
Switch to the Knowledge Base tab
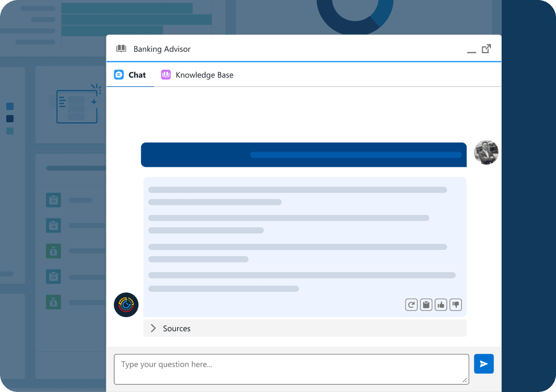pos(204,74)
